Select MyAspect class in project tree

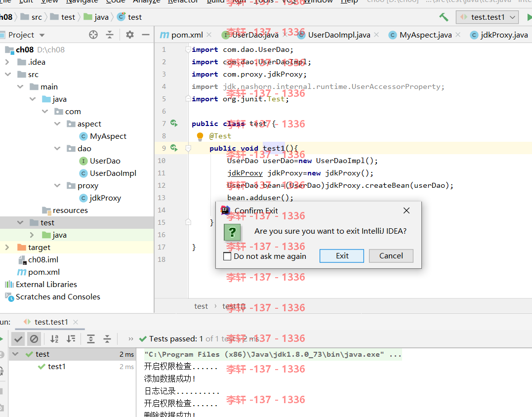pos(103,136)
